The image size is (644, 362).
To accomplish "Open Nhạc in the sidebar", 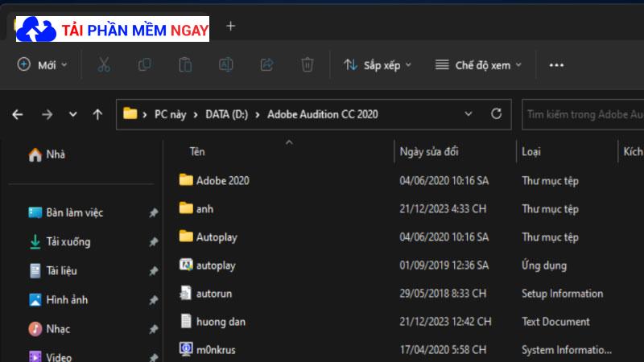I will (49, 329).
